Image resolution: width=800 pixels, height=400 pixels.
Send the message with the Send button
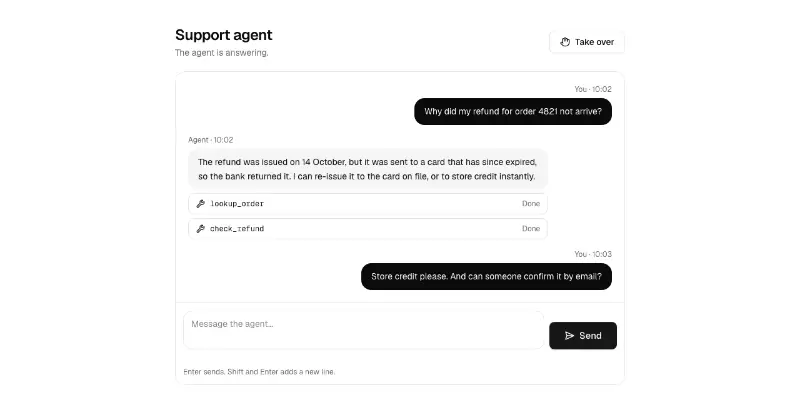coord(583,336)
